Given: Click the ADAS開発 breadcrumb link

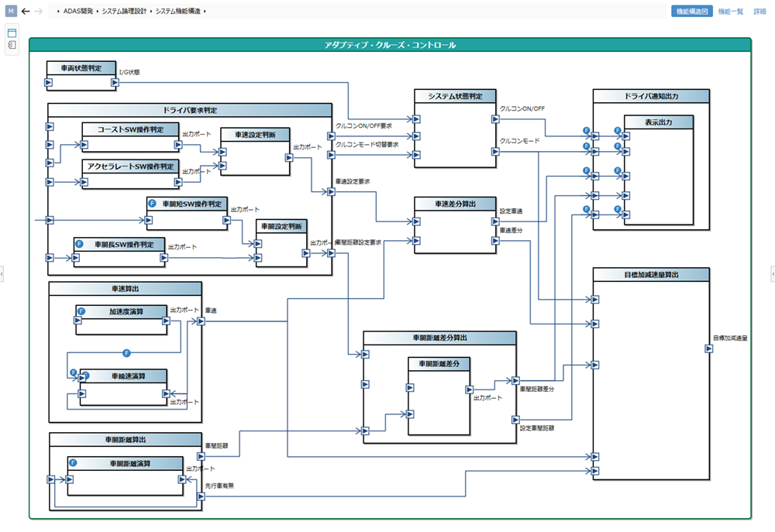Looking at the screenshot, I should tap(78, 12).
